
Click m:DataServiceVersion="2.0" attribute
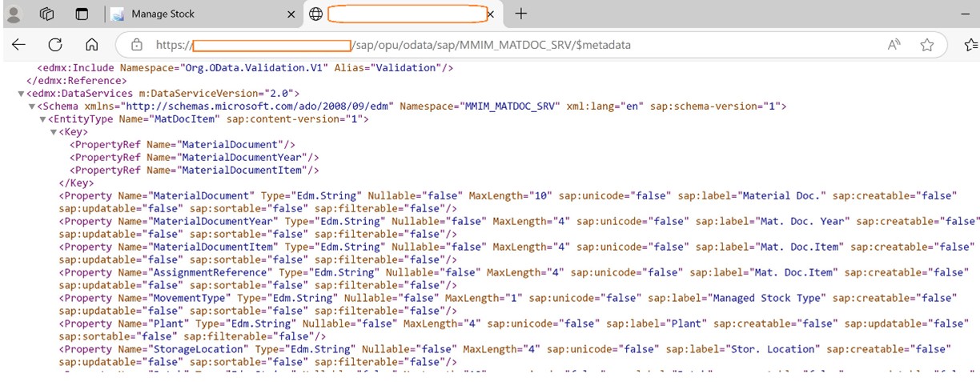pos(216,94)
